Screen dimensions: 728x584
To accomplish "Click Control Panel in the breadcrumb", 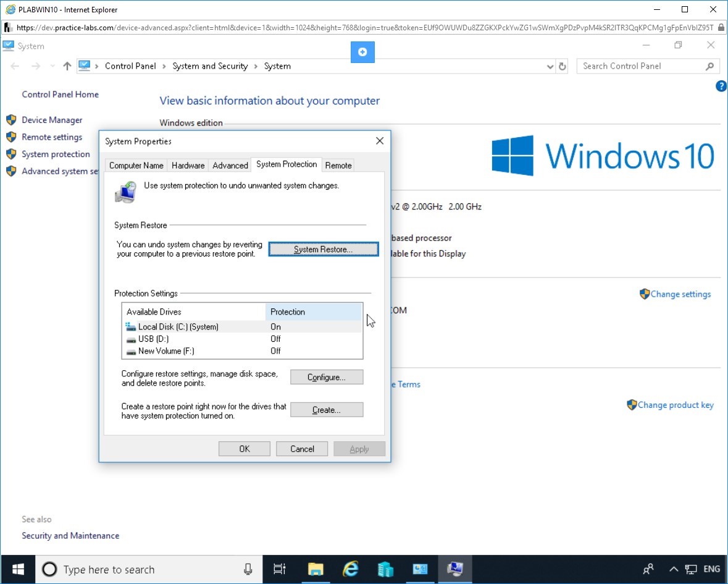I will tap(130, 66).
